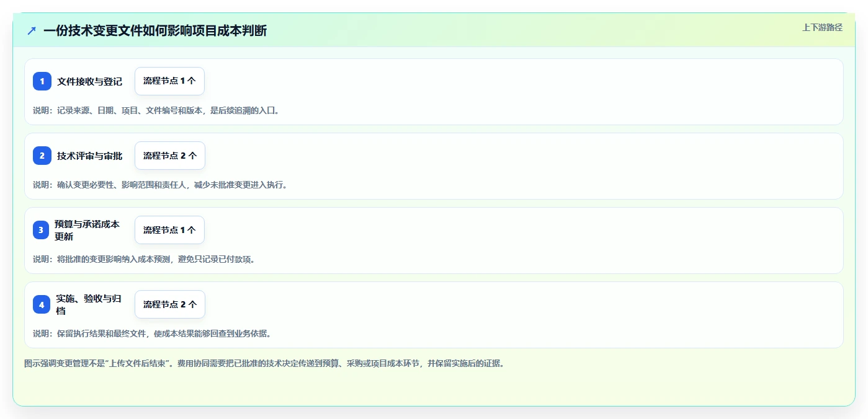This screenshot has width=868, height=419.
Task: Open 流程节点 2 个 for 实施、验收与归档
Action: pos(170,304)
